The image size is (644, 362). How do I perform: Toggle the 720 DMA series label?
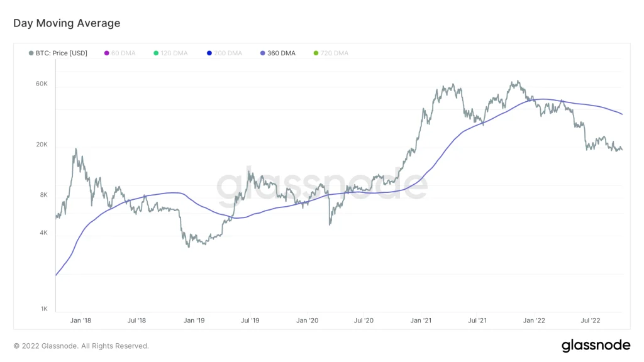pyautogui.click(x=335, y=53)
